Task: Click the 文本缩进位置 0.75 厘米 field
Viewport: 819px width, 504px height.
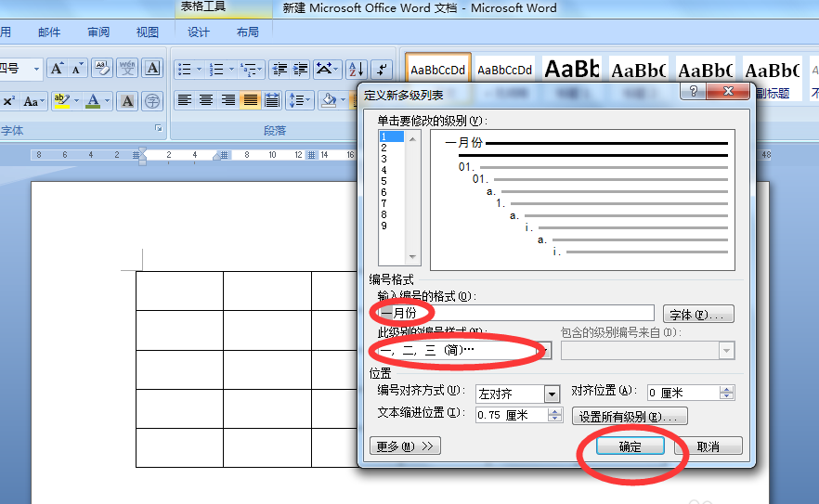Action: click(x=512, y=415)
